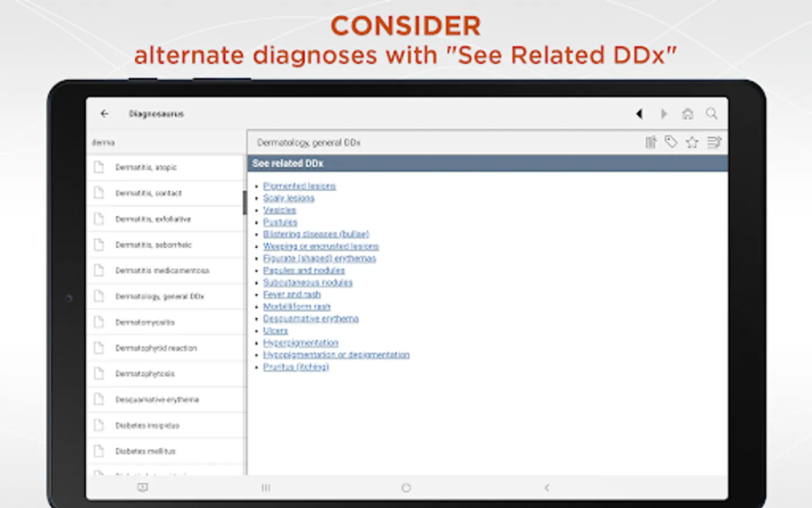Open Papules and nodules link

(x=304, y=270)
